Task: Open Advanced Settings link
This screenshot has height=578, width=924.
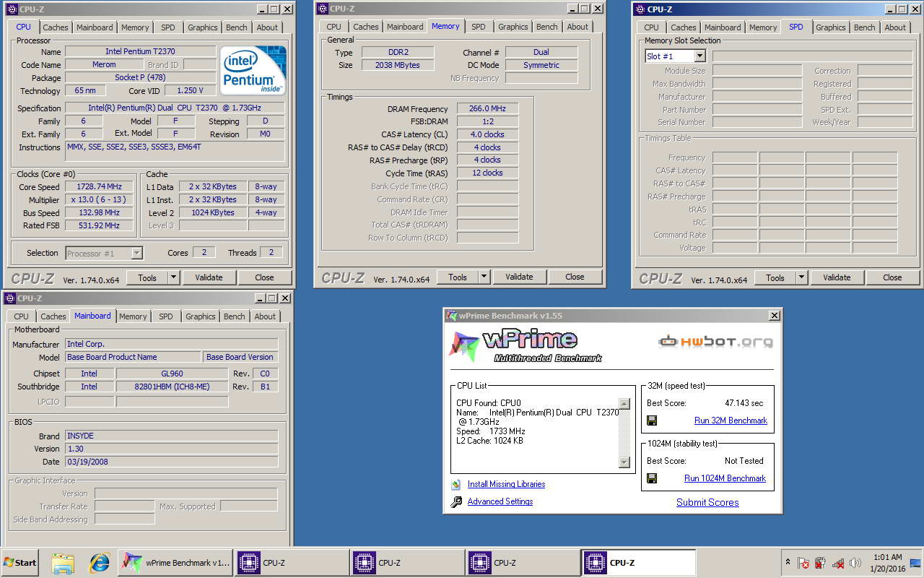Action: coord(500,502)
